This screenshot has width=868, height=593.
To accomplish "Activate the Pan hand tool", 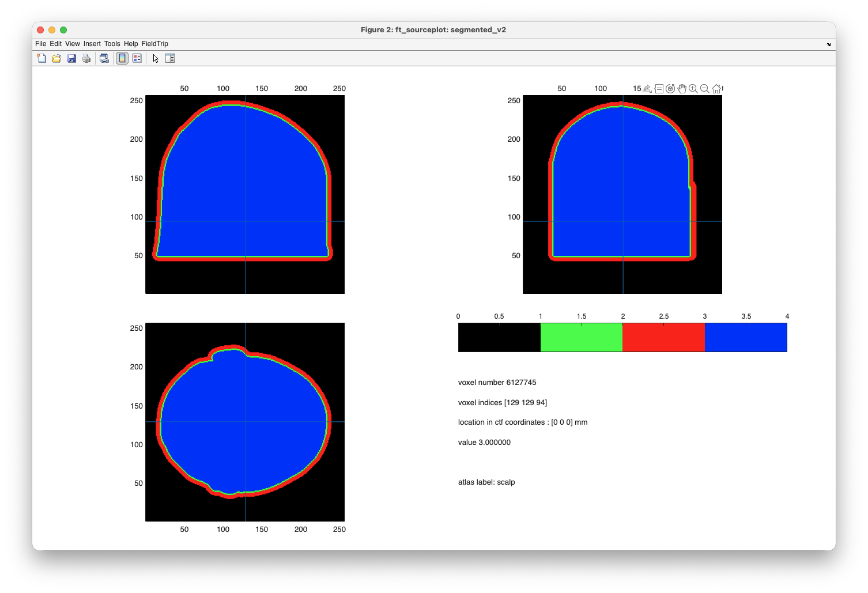I will click(x=682, y=89).
